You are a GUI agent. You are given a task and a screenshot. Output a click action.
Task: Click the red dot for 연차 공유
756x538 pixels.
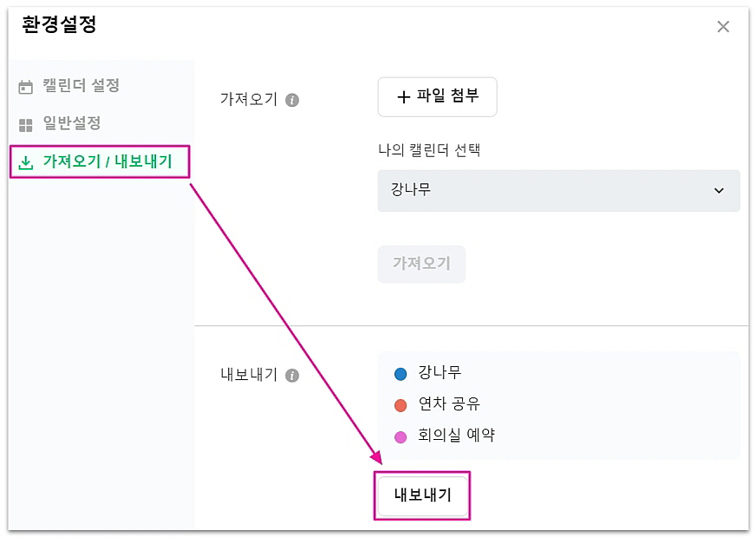[401, 405]
